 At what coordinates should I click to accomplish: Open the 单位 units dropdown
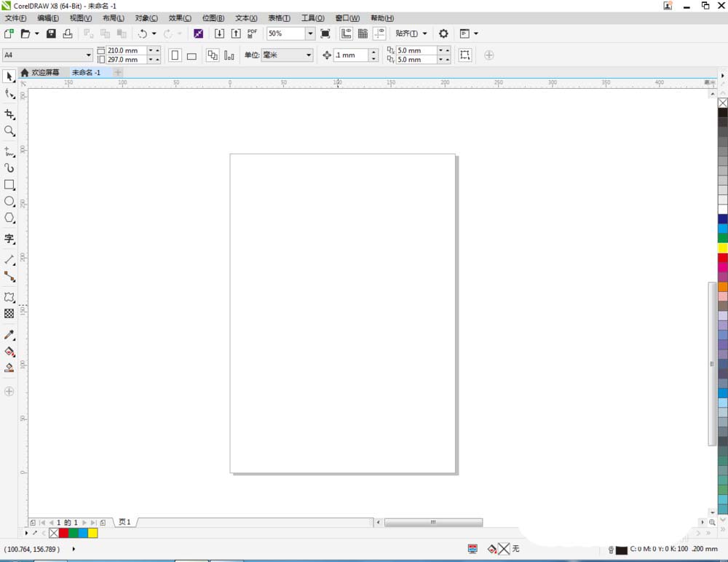308,55
